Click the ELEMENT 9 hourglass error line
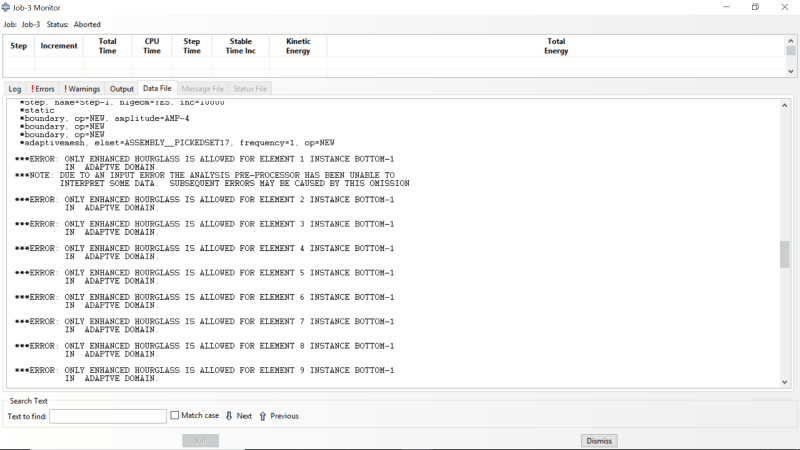Screen dimensions: 800x450 [205, 370]
